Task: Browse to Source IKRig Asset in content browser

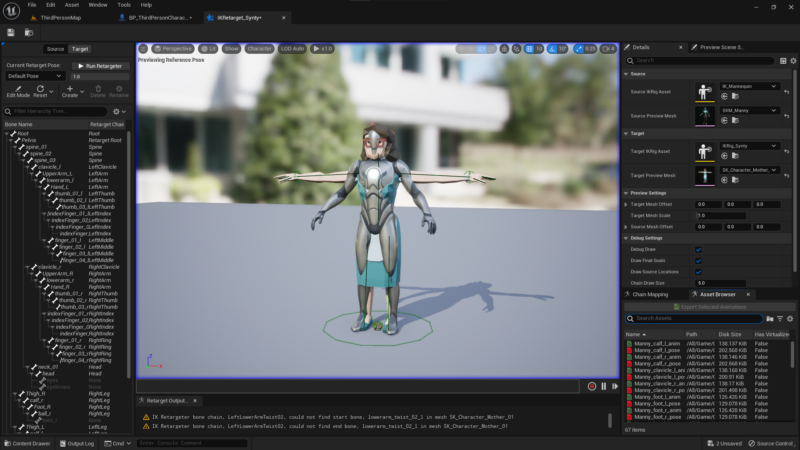Action: click(735, 96)
